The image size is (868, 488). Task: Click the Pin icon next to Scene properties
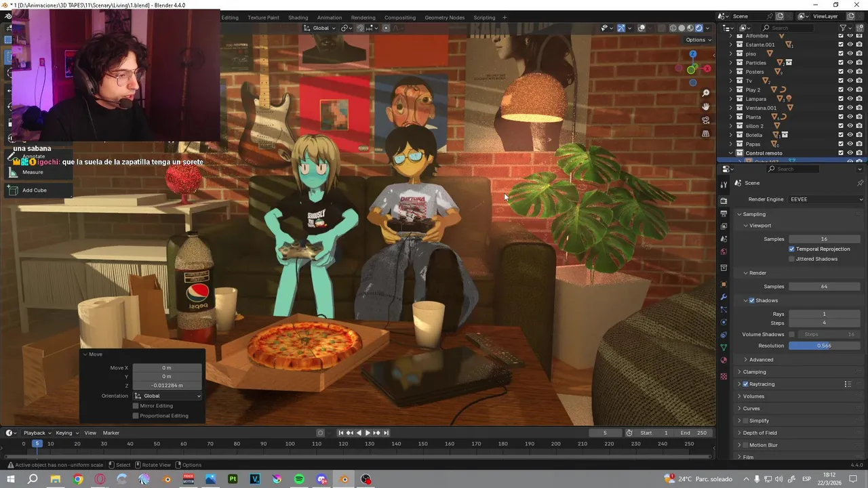(x=861, y=183)
